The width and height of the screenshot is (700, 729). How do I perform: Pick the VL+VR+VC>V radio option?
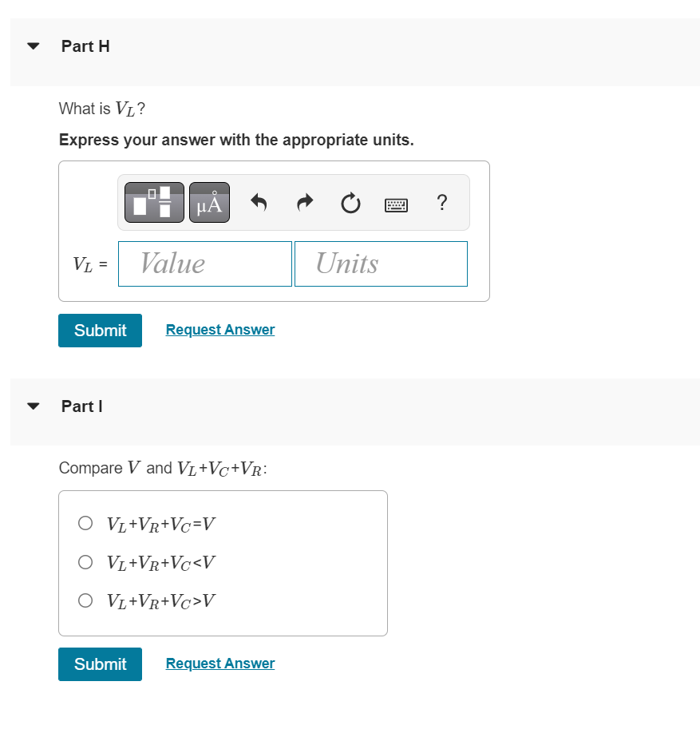85,600
